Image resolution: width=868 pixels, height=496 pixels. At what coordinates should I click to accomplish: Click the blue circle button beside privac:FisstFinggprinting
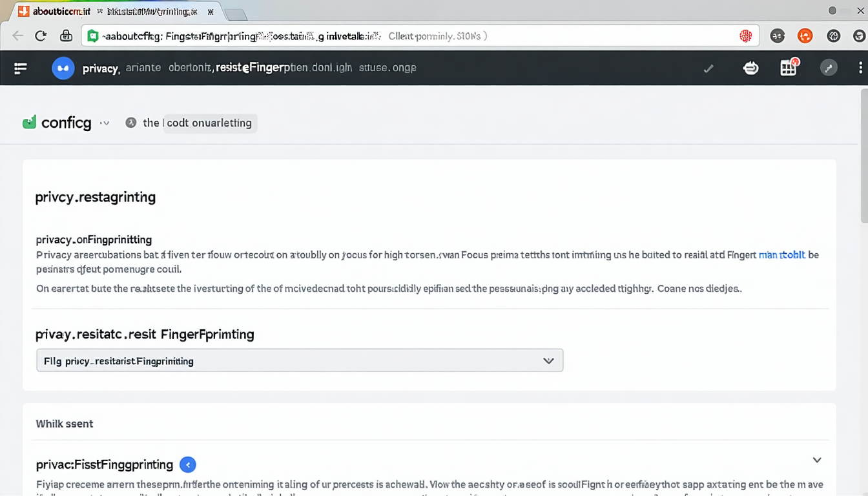click(187, 464)
